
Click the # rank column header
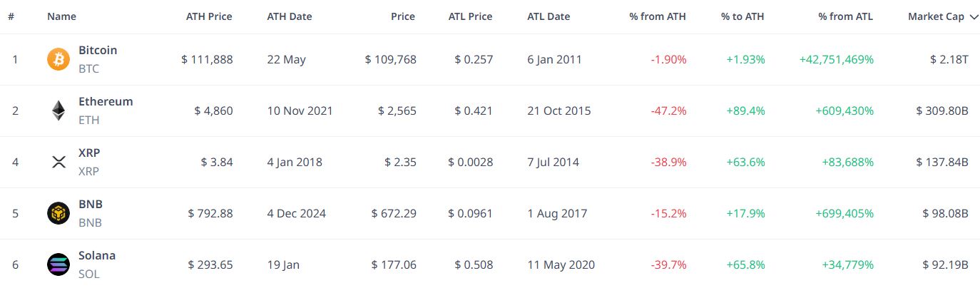pyautogui.click(x=11, y=16)
